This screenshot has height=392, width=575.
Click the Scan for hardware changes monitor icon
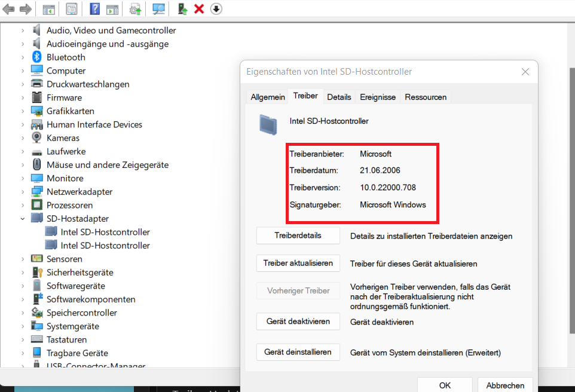click(158, 9)
